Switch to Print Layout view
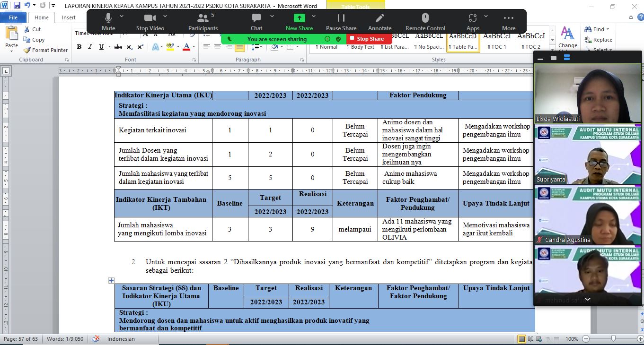 click(x=522, y=339)
